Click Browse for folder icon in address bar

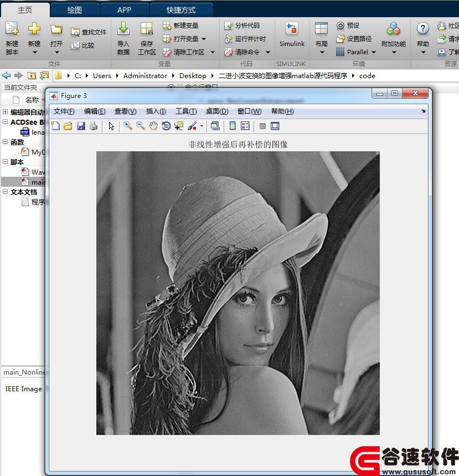(44, 75)
